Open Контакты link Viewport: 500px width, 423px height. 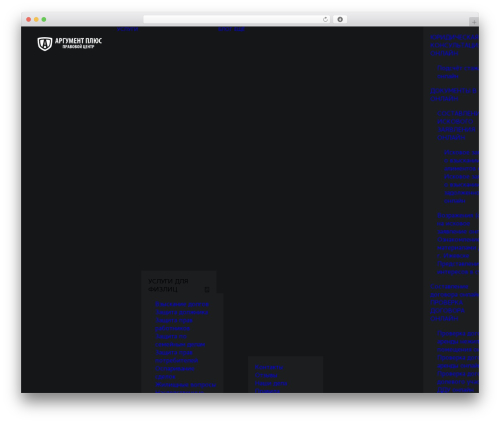coord(269,367)
